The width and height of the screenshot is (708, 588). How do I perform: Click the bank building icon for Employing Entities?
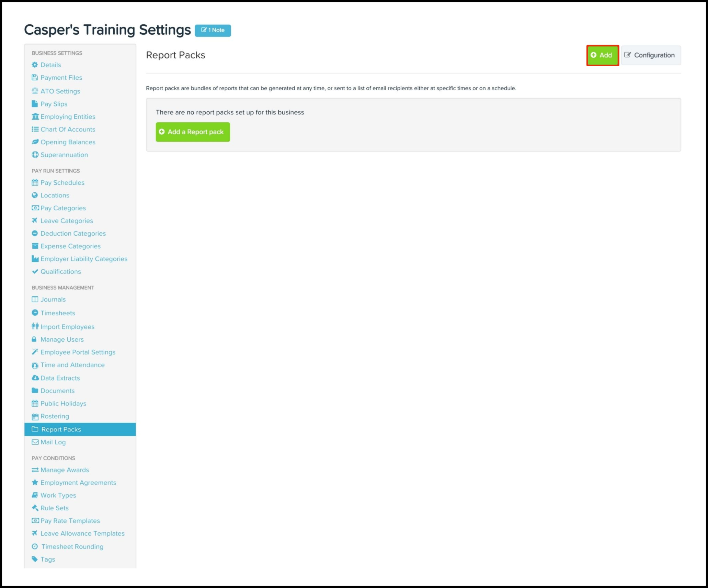pos(35,116)
